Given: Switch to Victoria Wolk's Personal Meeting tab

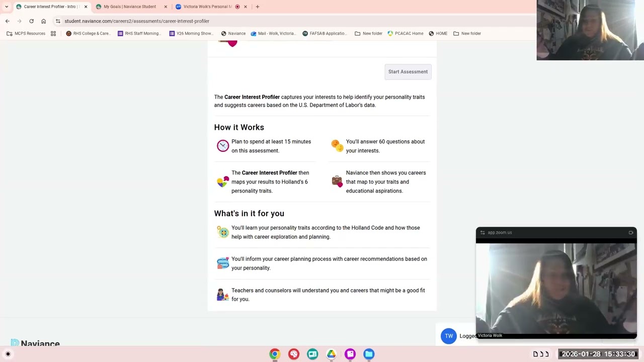Looking at the screenshot, I should pyautogui.click(x=207, y=7).
